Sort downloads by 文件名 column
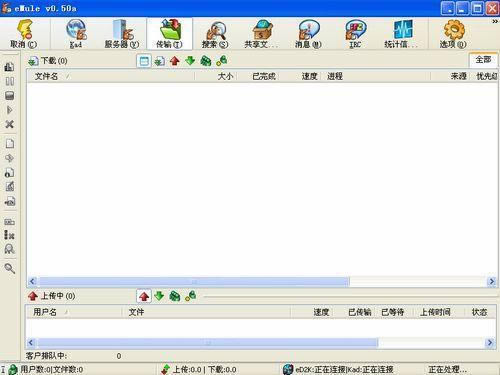 [x=111, y=76]
